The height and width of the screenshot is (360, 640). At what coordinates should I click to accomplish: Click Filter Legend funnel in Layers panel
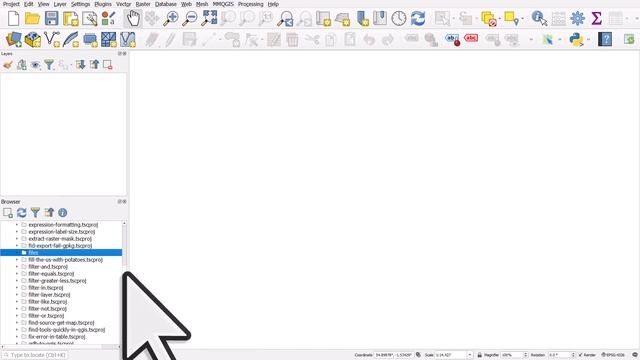pos(49,64)
